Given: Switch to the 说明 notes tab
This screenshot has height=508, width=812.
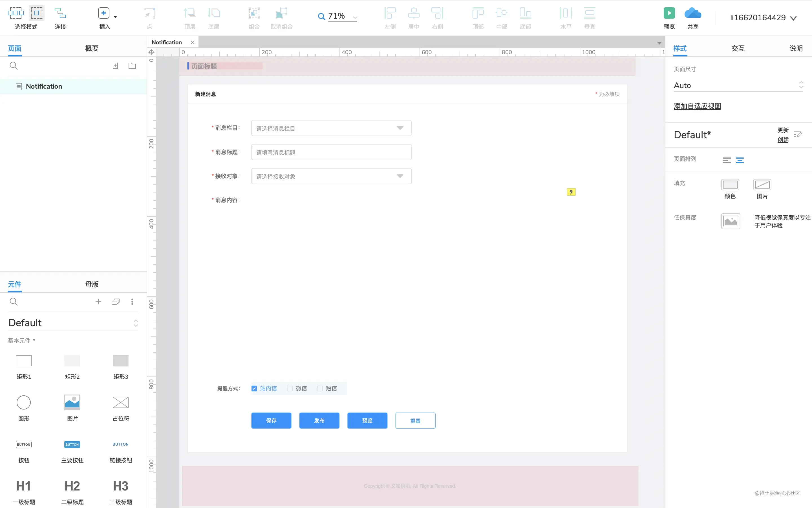Looking at the screenshot, I should [796, 48].
